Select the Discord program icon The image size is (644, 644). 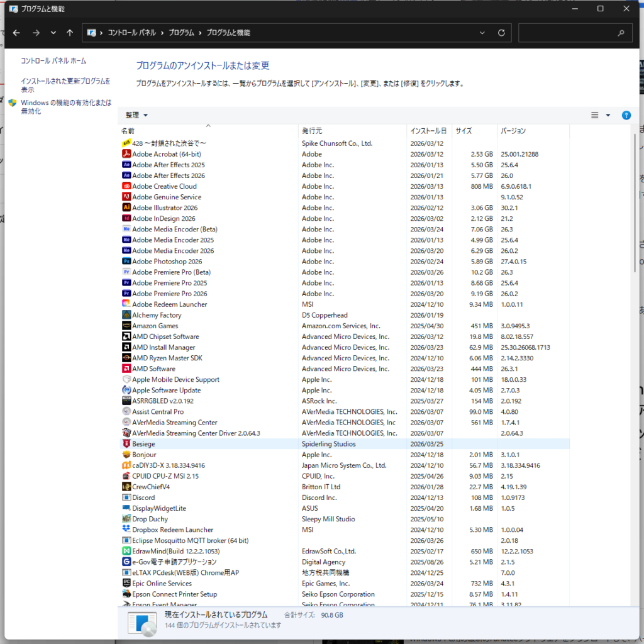[x=126, y=497]
